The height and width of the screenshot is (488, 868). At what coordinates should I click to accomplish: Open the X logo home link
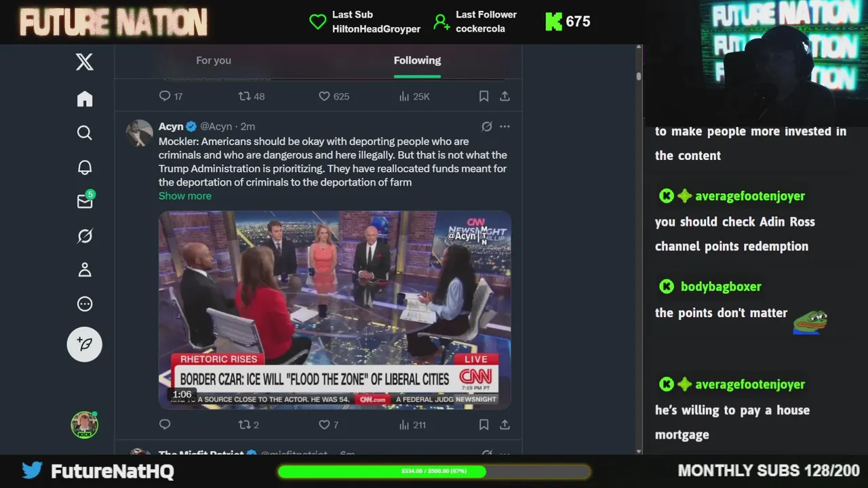tap(85, 62)
